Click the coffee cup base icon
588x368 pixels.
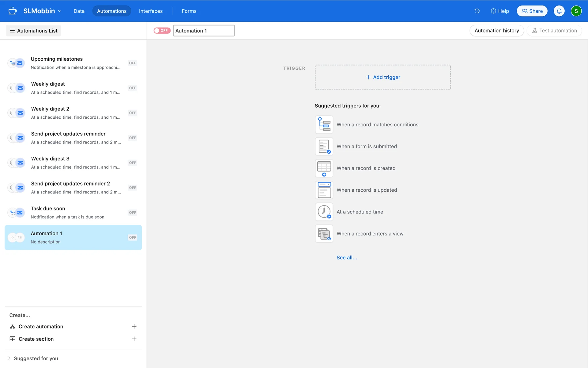pyautogui.click(x=13, y=11)
